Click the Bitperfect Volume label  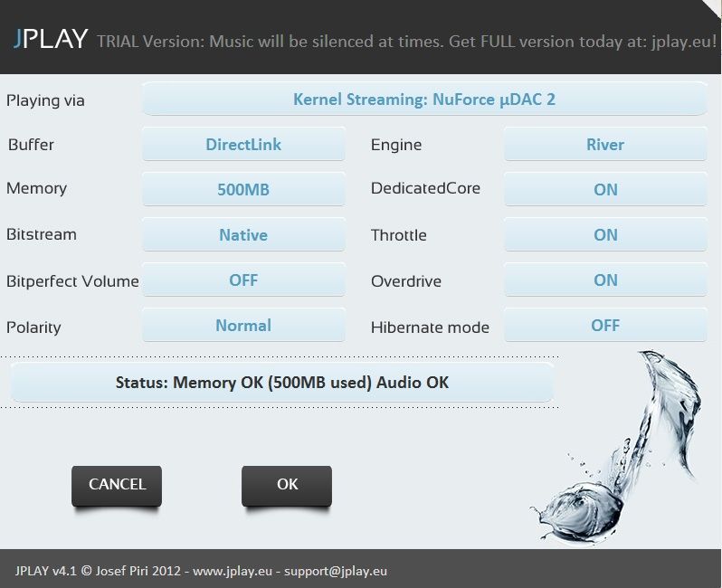click(72, 281)
